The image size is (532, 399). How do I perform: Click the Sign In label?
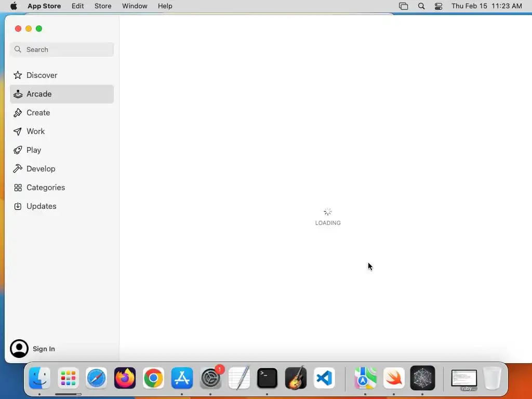point(44,349)
